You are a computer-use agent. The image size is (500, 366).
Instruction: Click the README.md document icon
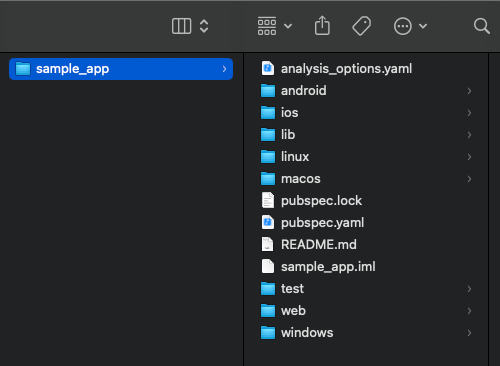(268, 244)
